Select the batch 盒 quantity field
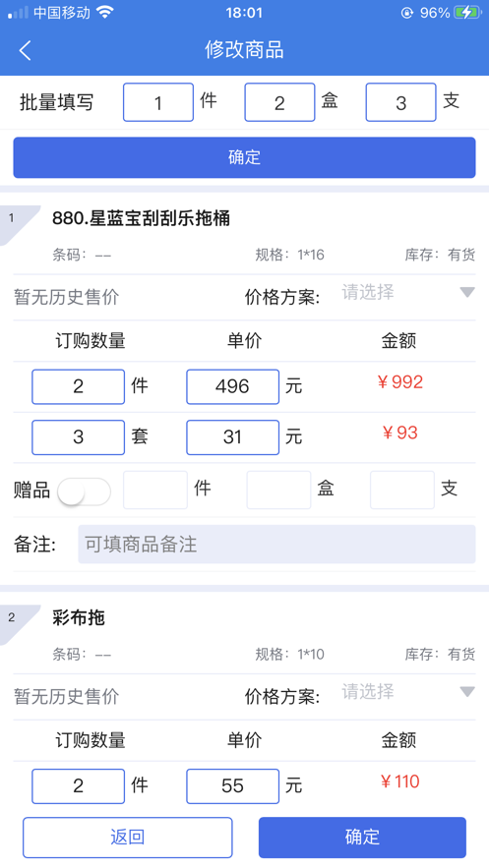Viewport: 489px width, 868px height. [279, 102]
